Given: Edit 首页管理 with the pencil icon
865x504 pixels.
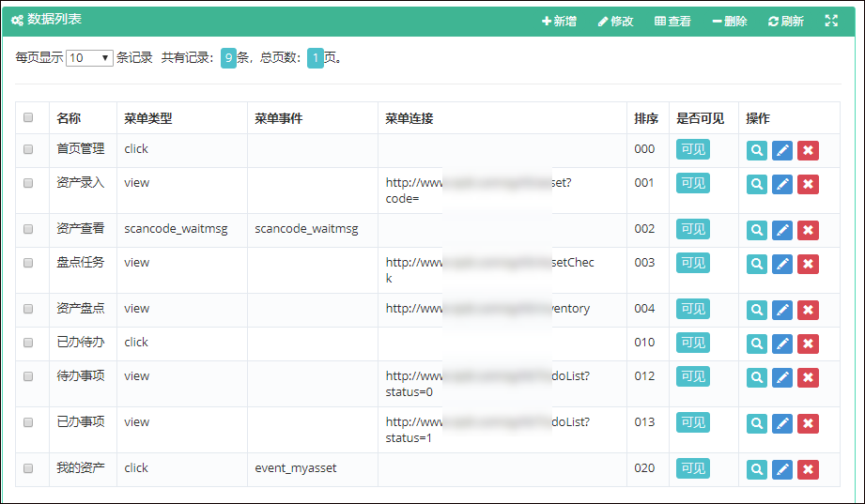Looking at the screenshot, I should (x=782, y=150).
